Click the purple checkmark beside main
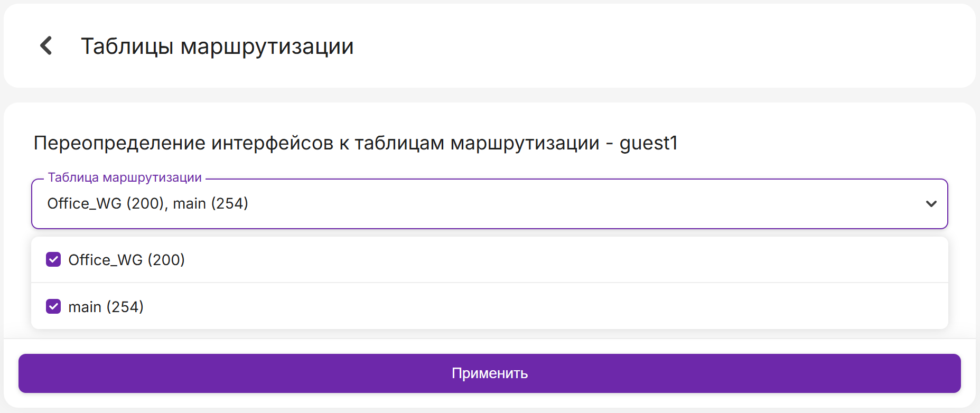 (53, 307)
